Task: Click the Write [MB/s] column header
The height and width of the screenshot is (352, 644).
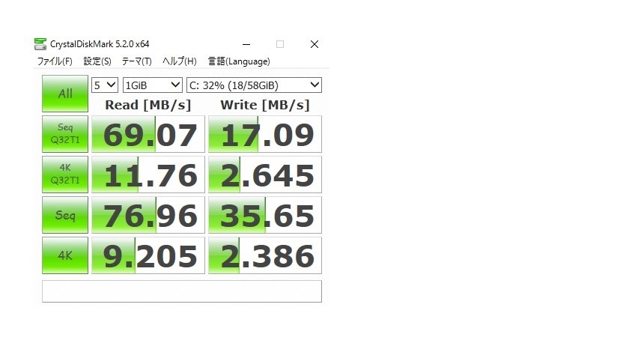Action: (x=265, y=105)
